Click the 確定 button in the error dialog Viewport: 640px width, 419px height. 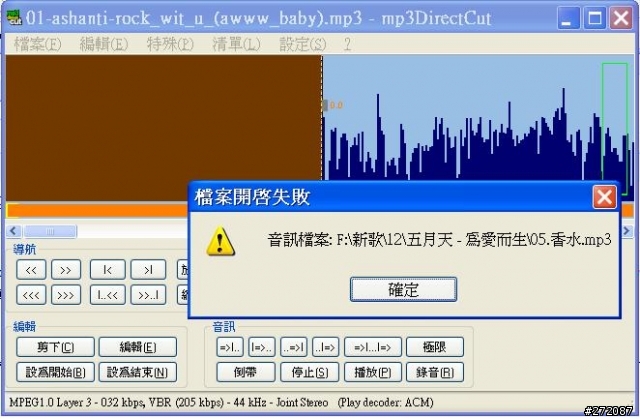[403, 290]
